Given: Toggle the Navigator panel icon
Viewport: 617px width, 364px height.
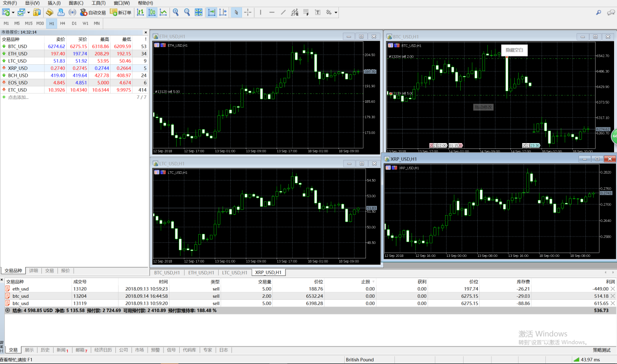Looking at the screenshot, I should 60,12.
